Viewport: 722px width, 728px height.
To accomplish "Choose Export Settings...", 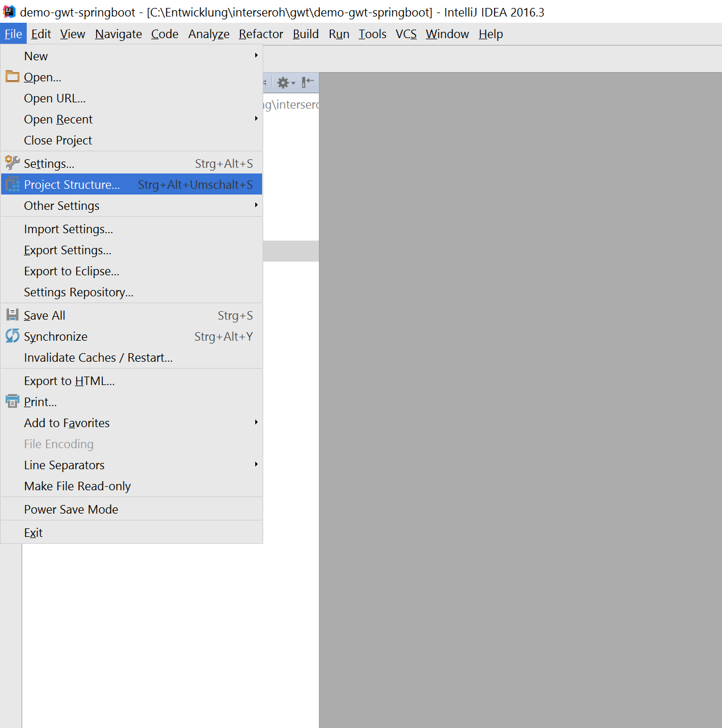I will click(132, 250).
